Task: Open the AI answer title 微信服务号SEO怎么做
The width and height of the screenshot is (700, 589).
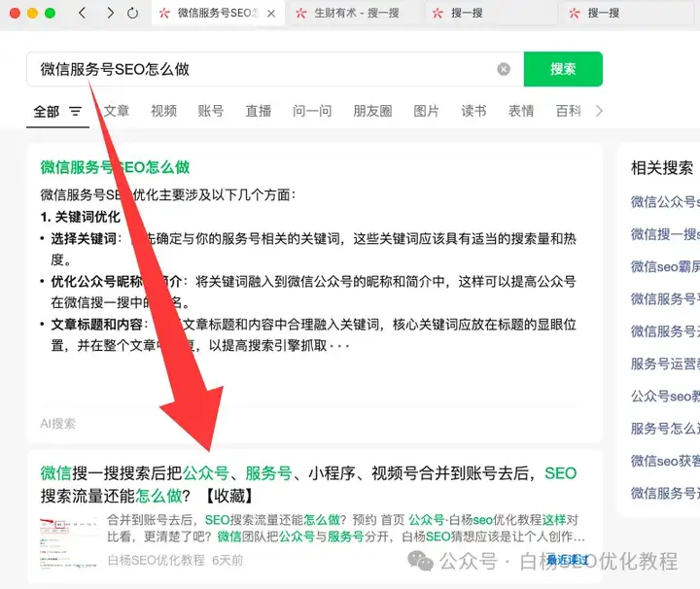Action: (115, 167)
